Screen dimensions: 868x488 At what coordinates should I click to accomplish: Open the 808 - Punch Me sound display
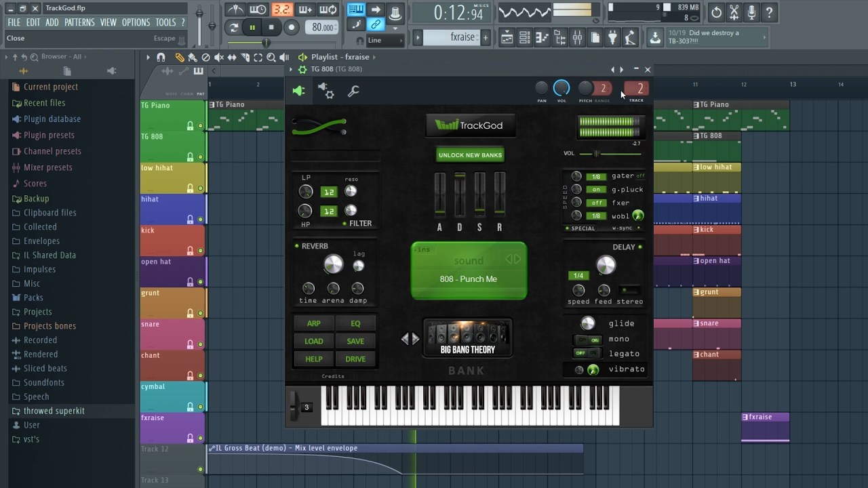pos(469,270)
